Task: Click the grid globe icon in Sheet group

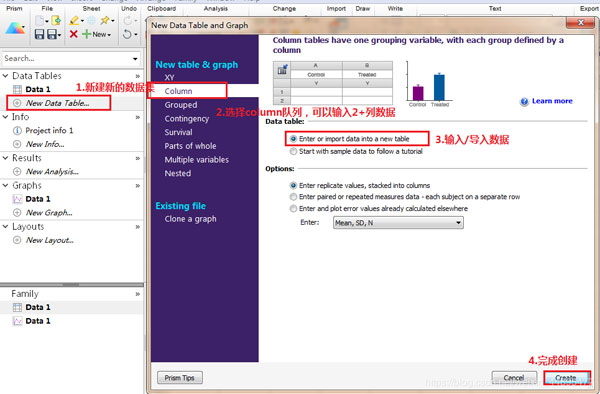Action: (x=91, y=20)
